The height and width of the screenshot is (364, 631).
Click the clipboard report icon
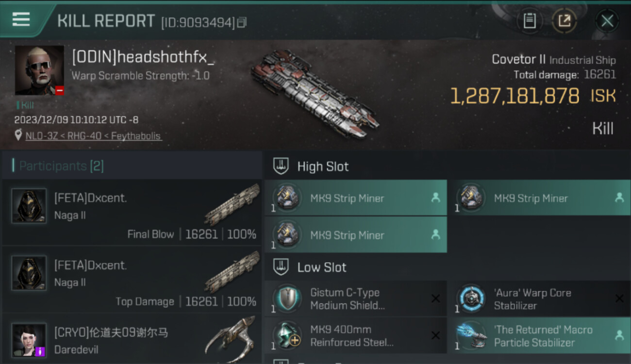click(x=530, y=21)
